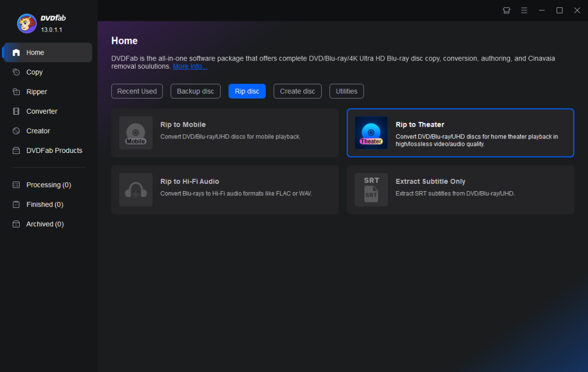Open the Copy module
This screenshot has width=588, height=372.
click(48, 72)
